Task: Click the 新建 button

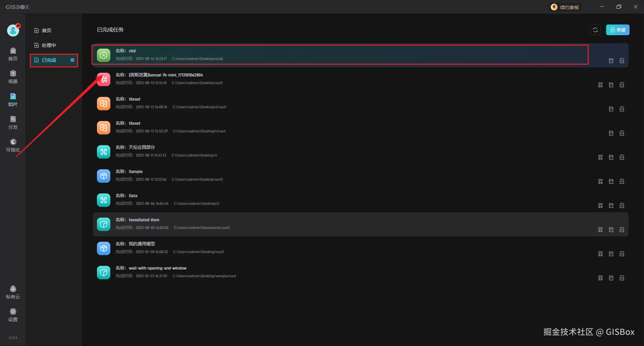Action: click(x=618, y=30)
